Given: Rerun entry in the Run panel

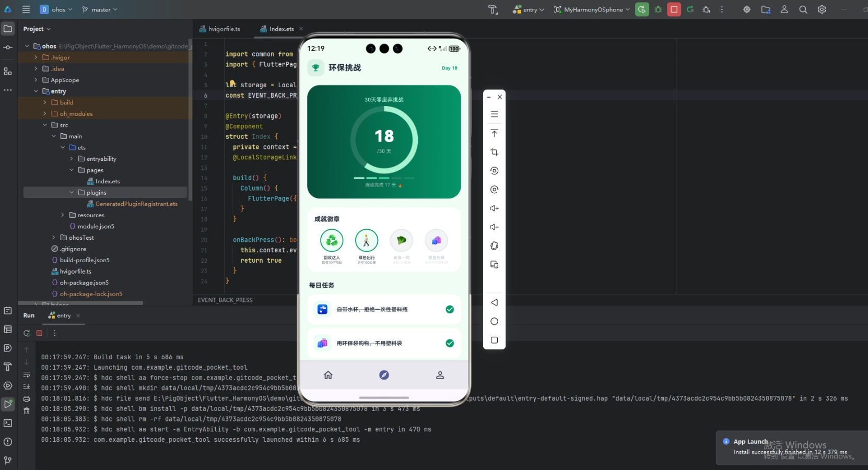Looking at the screenshot, I should point(27,333).
